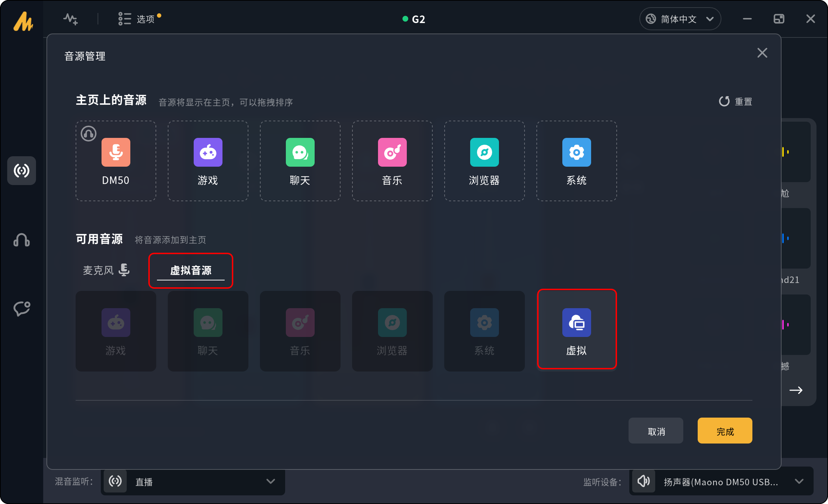Click the 完成 button
Screen dimensions: 828x504
click(724, 431)
